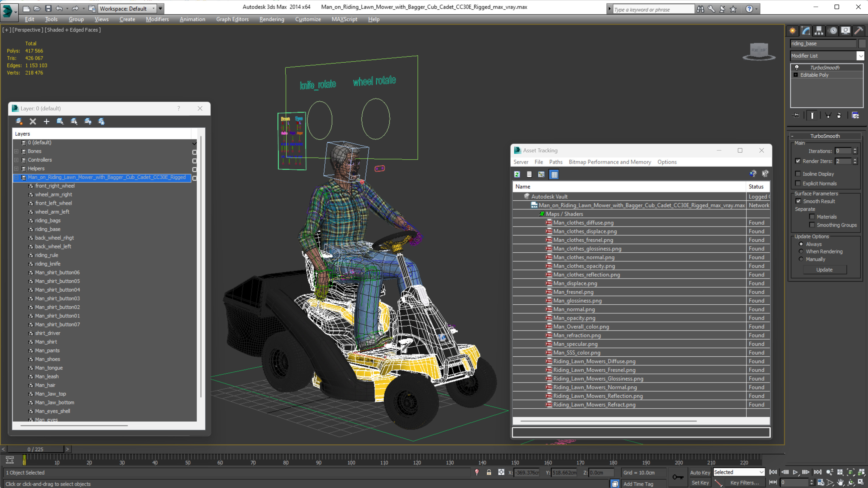Enable Separate by Smoothing Groups checkbox
The width and height of the screenshot is (868, 488).
tap(812, 225)
